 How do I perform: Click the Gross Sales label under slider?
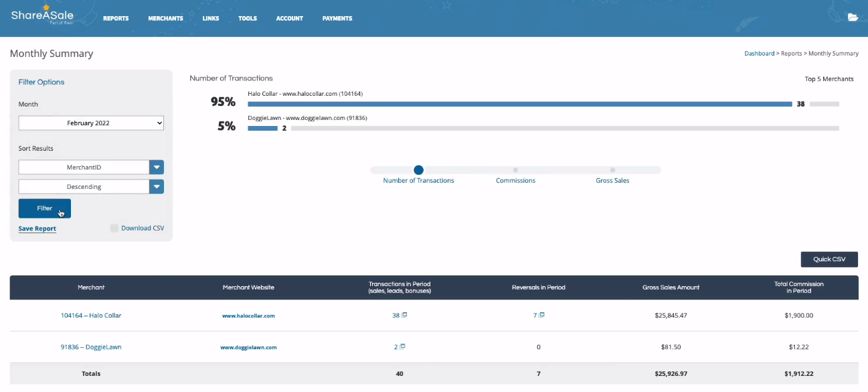pyautogui.click(x=612, y=181)
